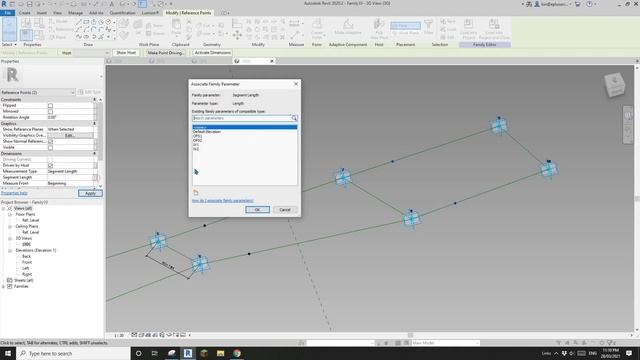Click the Windows taskbar search box
This screenshot has height=360, width=640.
point(73,353)
